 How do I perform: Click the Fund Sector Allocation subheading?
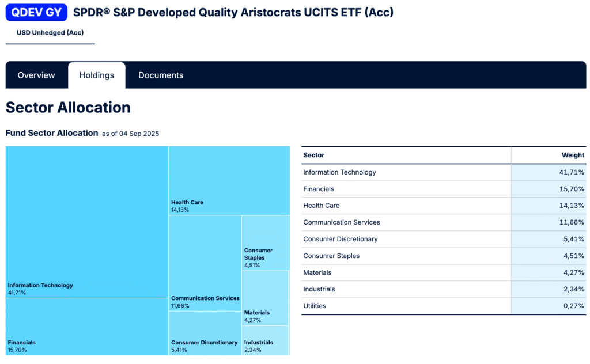click(x=52, y=133)
